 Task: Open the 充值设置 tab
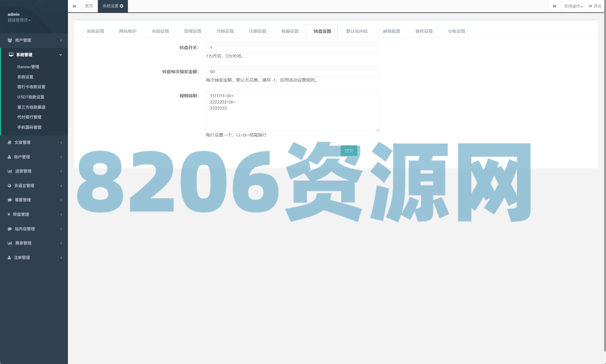click(160, 31)
